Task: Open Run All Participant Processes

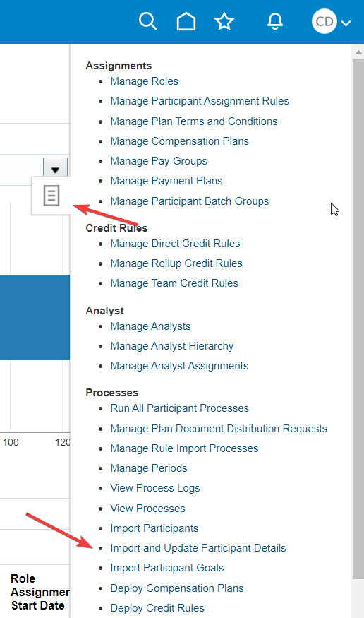Action: click(179, 408)
